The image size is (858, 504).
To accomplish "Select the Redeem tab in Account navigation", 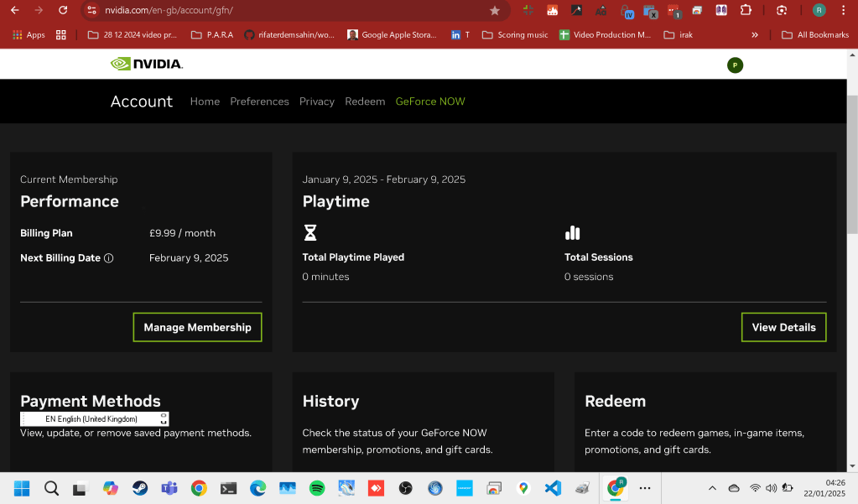I will coord(365,101).
